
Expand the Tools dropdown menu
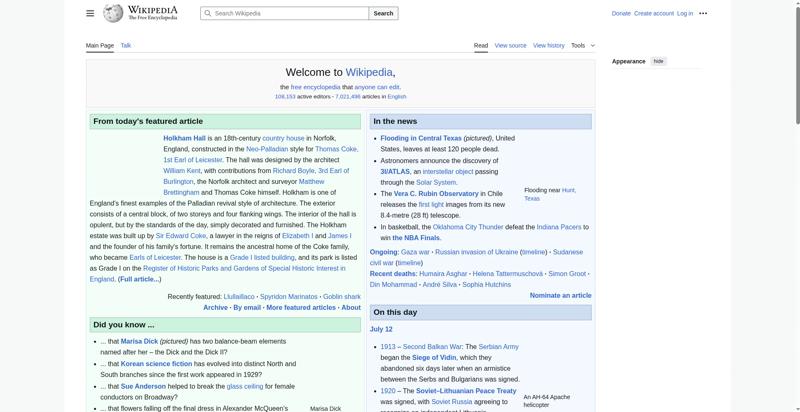click(583, 45)
